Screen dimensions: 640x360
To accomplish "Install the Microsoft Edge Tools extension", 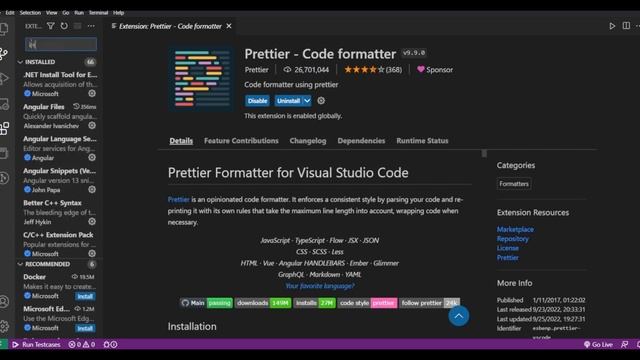I will tap(85, 328).
